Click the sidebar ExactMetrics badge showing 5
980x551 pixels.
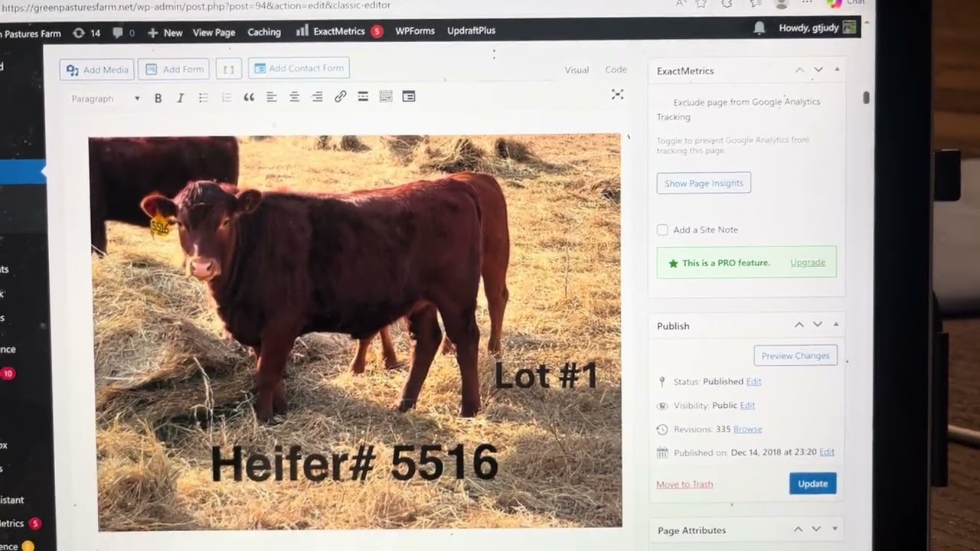click(34, 523)
